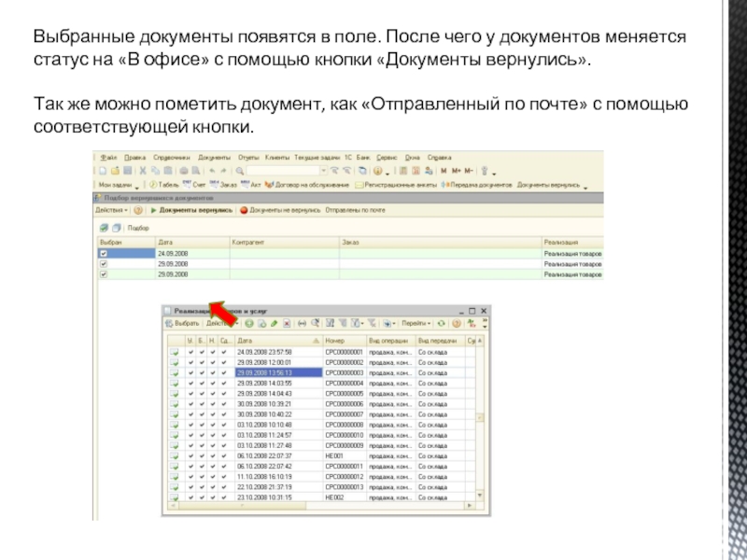Click the green pencil edit icon
This screenshot has height=560, width=747.
click(x=275, y=323)
